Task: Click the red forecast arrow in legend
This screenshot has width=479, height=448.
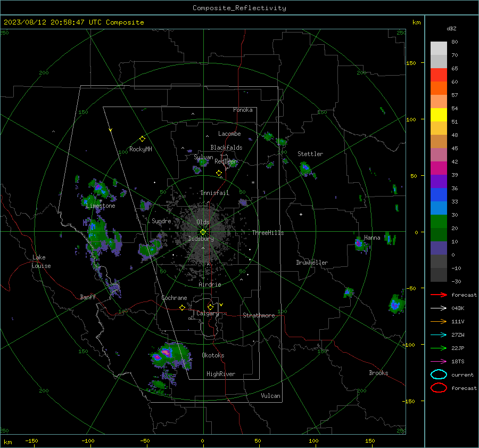Action: tap(439, 295)
